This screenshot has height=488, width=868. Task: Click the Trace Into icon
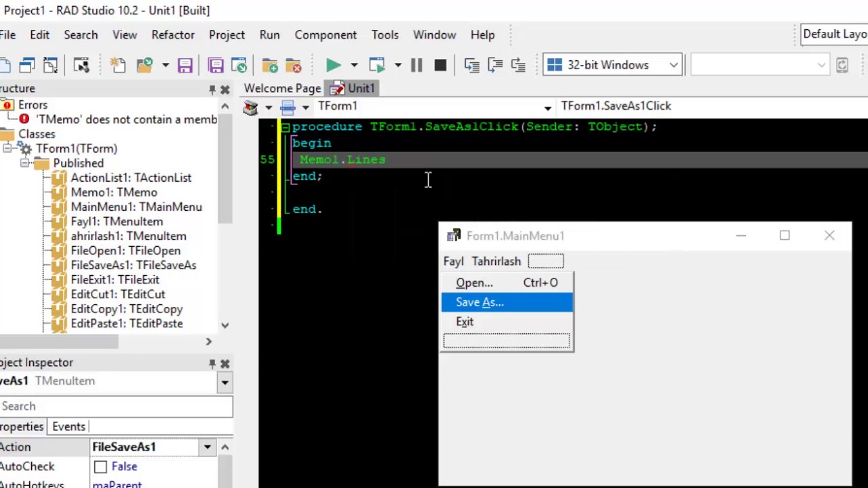472,65
